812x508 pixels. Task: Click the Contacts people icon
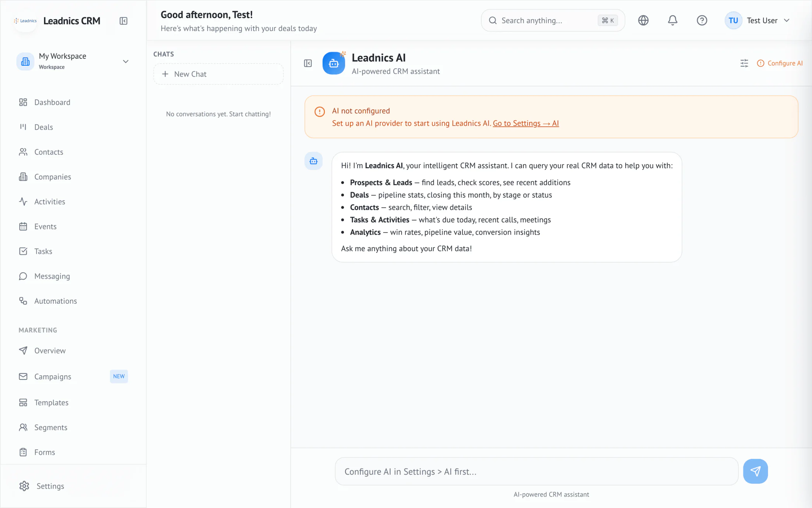point(23,152)
